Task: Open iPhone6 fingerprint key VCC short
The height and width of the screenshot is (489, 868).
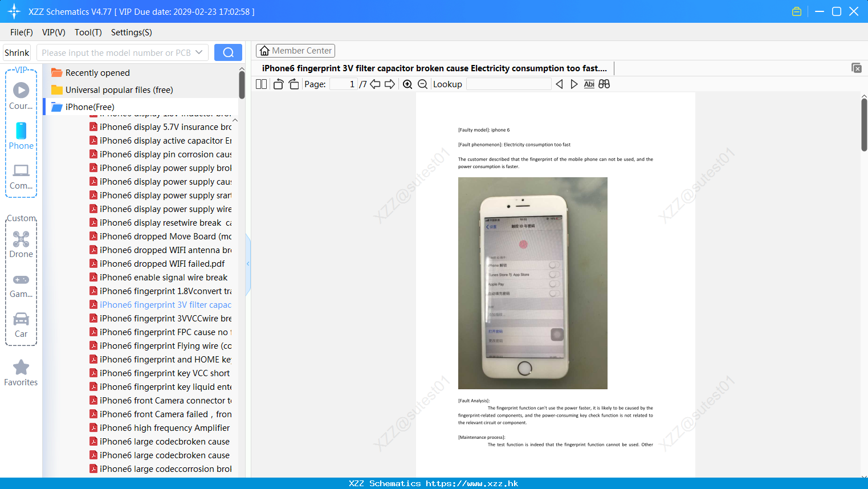Action: pos(160,373)
